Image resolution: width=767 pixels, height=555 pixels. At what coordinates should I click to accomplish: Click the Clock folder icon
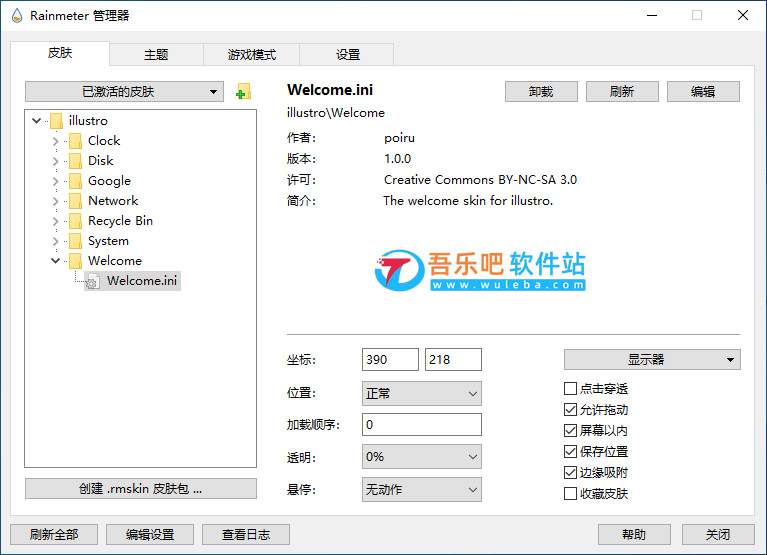click(x=75, y=141)
